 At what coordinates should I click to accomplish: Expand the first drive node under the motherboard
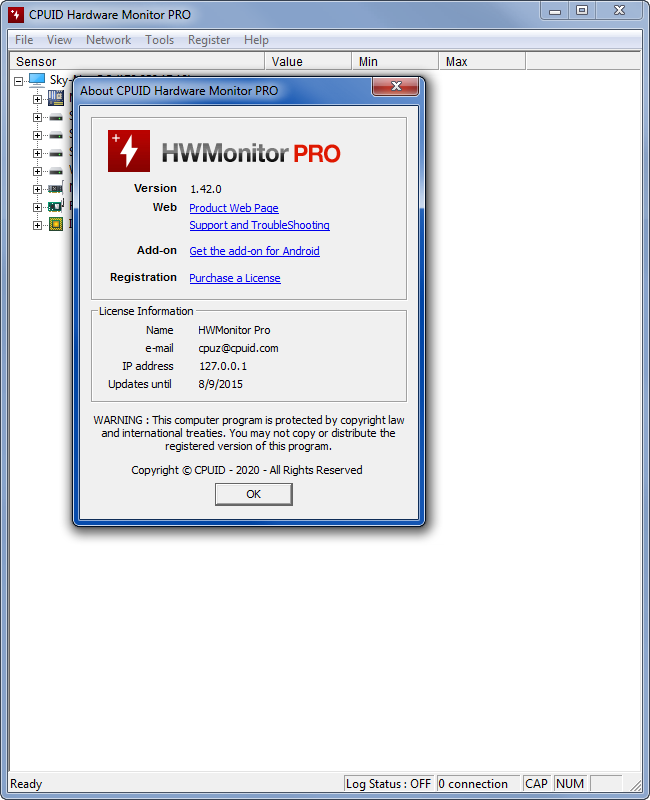point(37,117)
